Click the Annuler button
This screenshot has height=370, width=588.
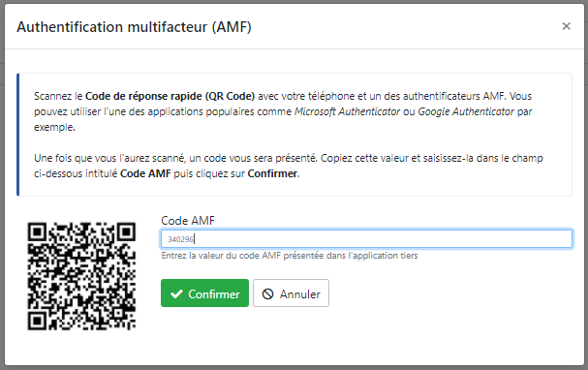291,293
